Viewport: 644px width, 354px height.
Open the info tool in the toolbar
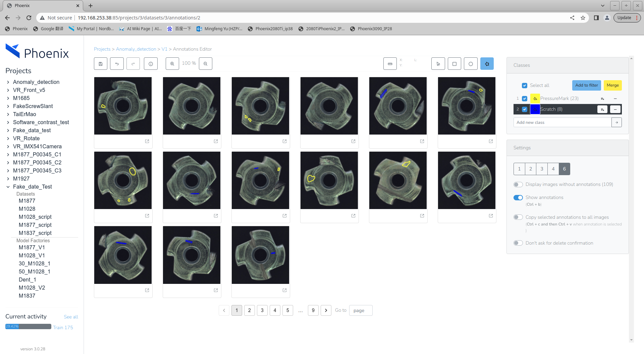151,63
